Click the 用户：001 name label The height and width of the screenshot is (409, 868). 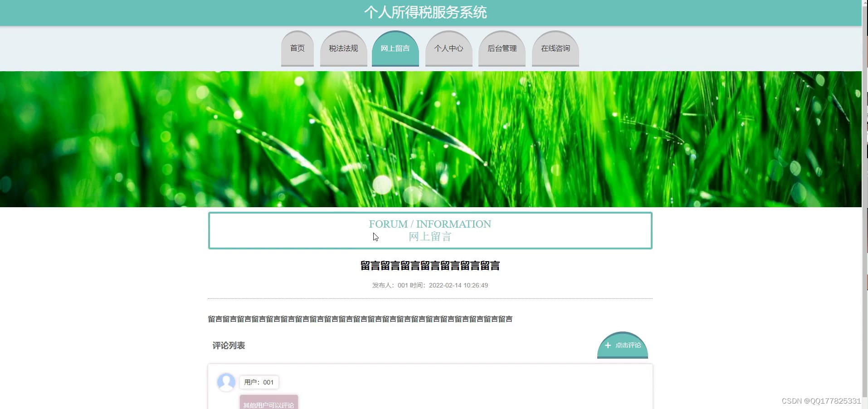pyautogui.click(x=259, y=382)
